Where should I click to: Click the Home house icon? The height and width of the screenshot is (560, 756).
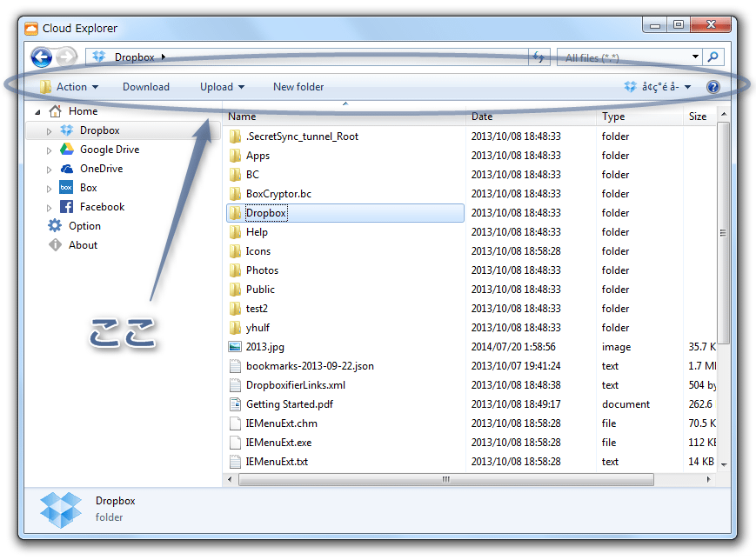click(x=56, y=111)
